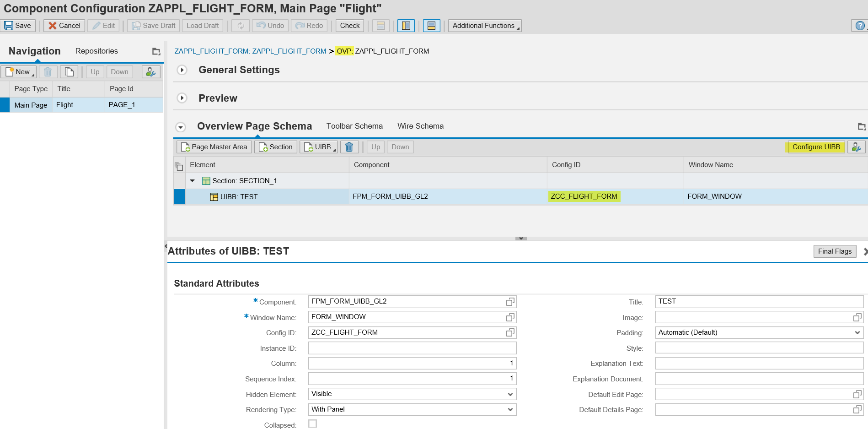Screen dimensions: 868x429
Task: Click the Configure UIBB button
Action: 816,147
